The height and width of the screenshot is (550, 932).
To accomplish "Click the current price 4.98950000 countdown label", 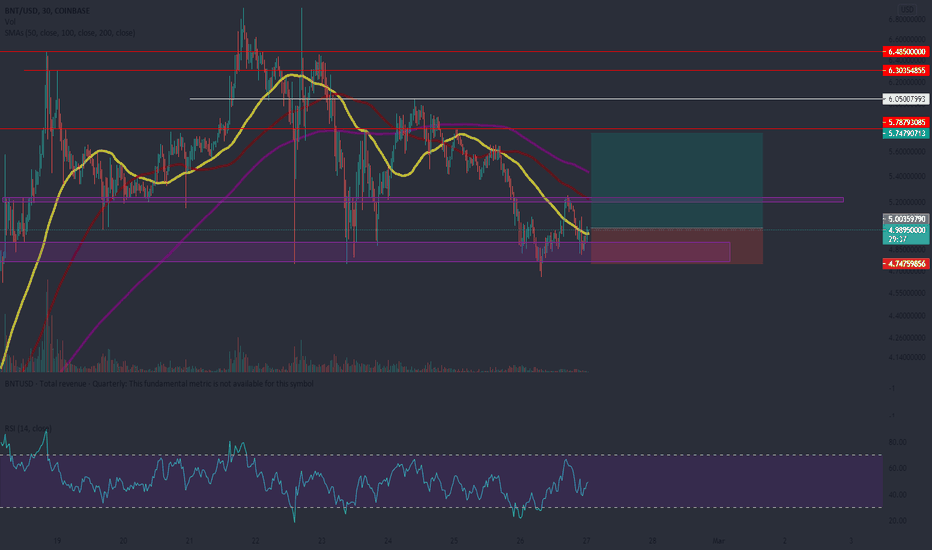I will pyautogui.click(x=906, y=234).
